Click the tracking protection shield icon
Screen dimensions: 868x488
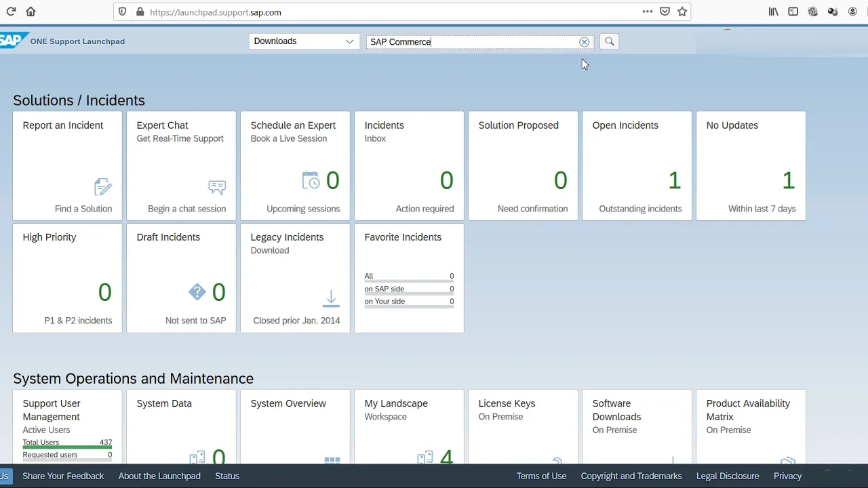122,12
